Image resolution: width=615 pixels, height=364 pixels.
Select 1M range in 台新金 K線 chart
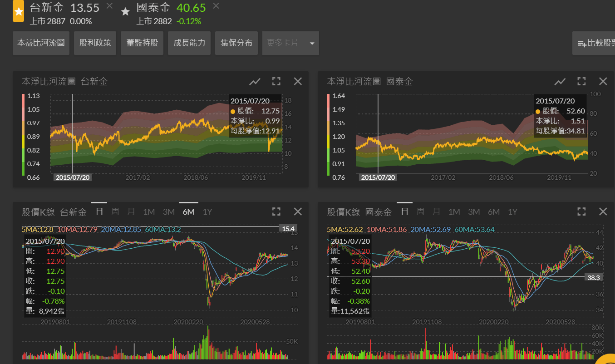pos(149,212)
